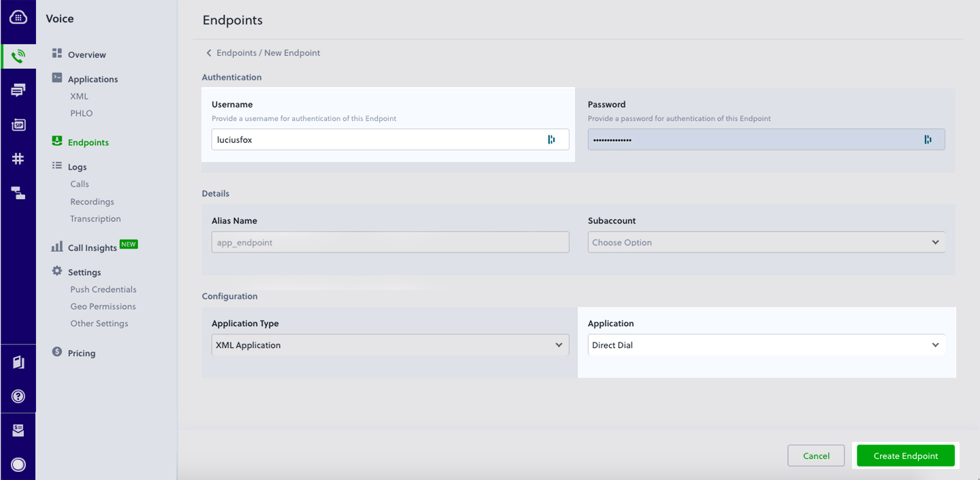Click the Cancel button

coord(815,456)
